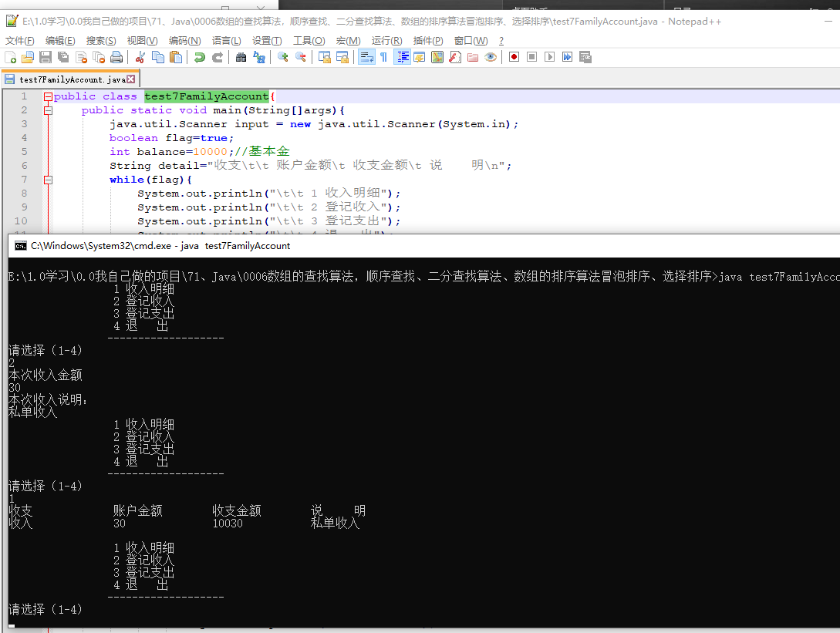The width and height of the screenshot is (840, 633).
Task: Click 私单收入 text in cmd output table
Action: (336, 524)
